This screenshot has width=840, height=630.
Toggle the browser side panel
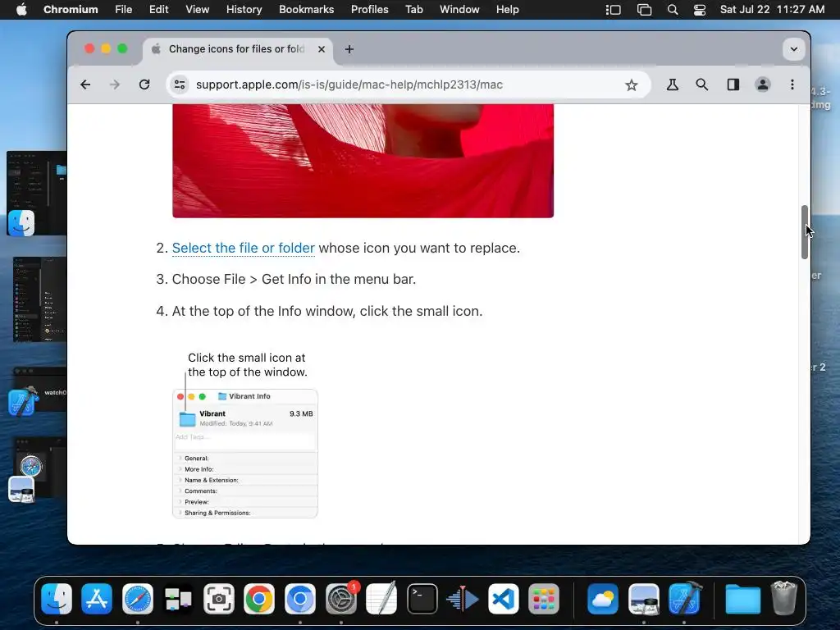(x=733, y=84)
